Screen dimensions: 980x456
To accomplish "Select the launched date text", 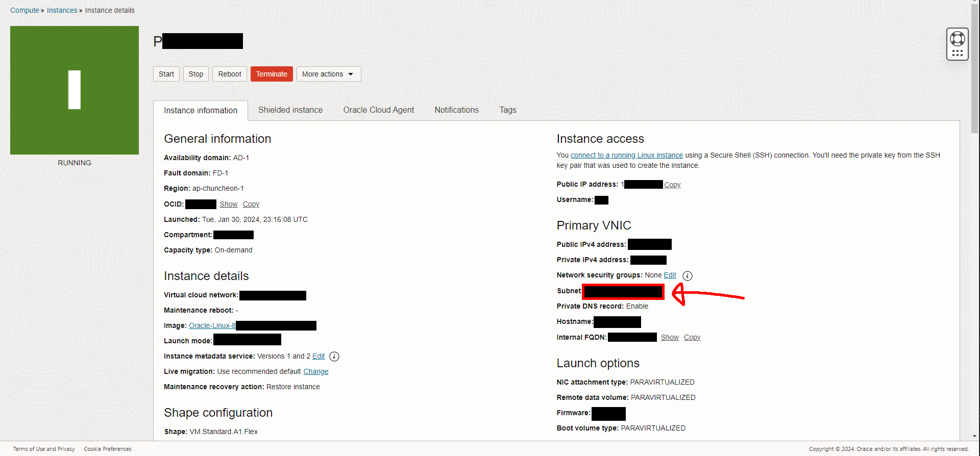I will tap(255, 219).
